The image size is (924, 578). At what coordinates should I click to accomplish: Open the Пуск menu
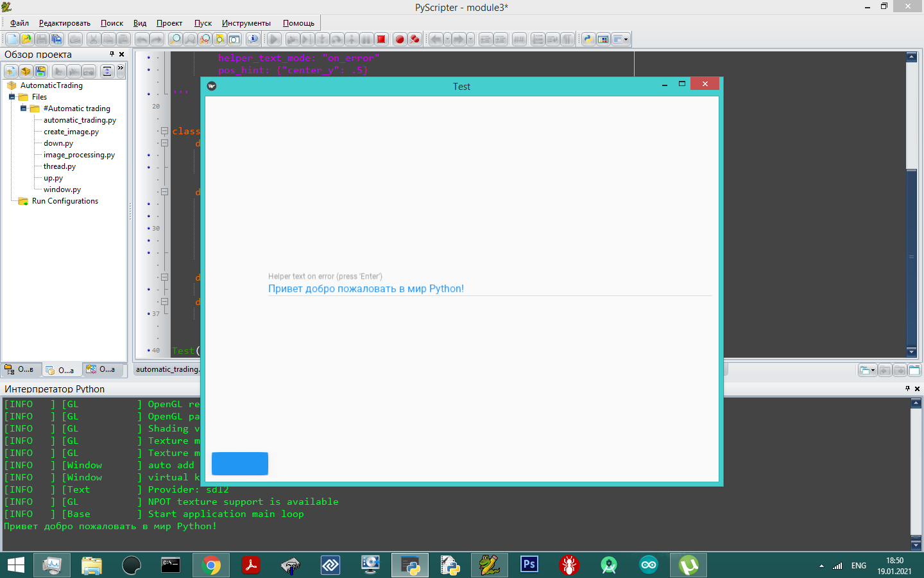pos(203,23)
